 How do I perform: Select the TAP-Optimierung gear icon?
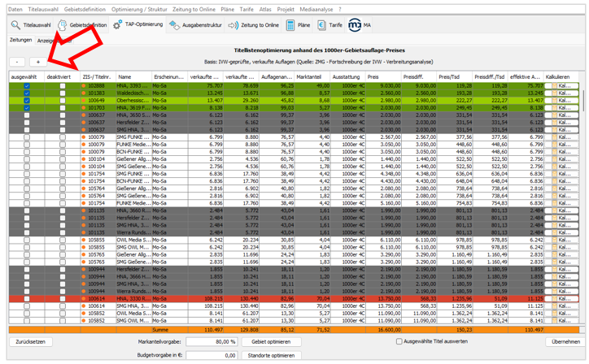coord(118,25)
